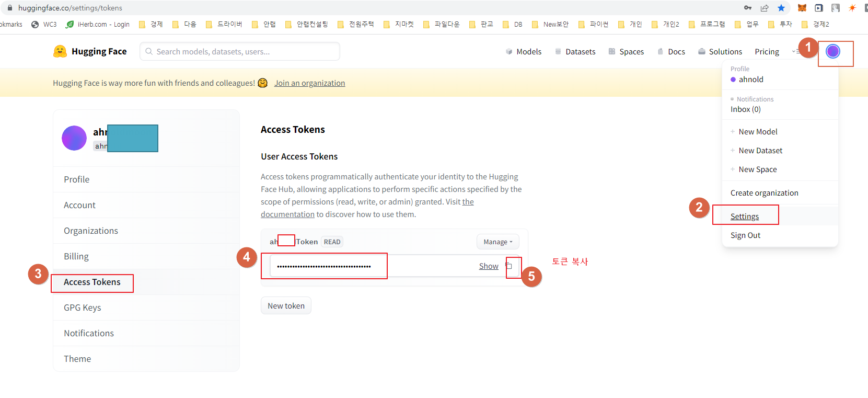Viewport: 868px width, 398px height.
Task: Choose New Dataset in dropdown menu
Action: point(780,151)
